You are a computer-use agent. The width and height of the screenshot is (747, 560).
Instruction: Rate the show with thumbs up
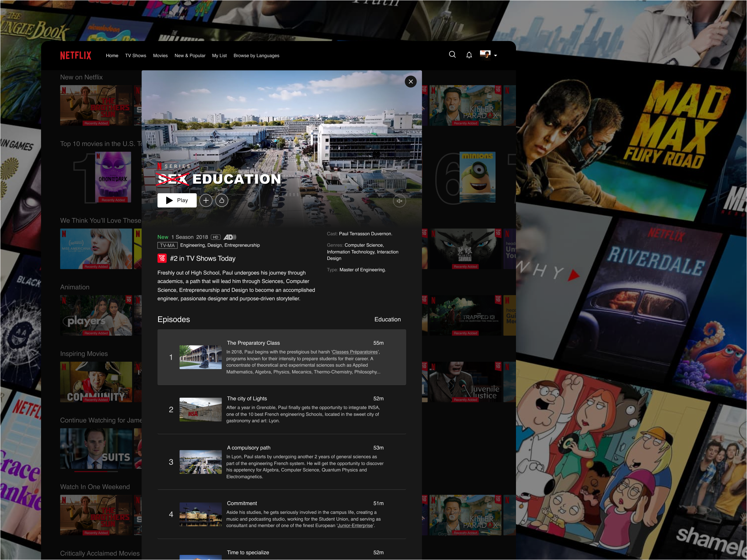point(222,200)
